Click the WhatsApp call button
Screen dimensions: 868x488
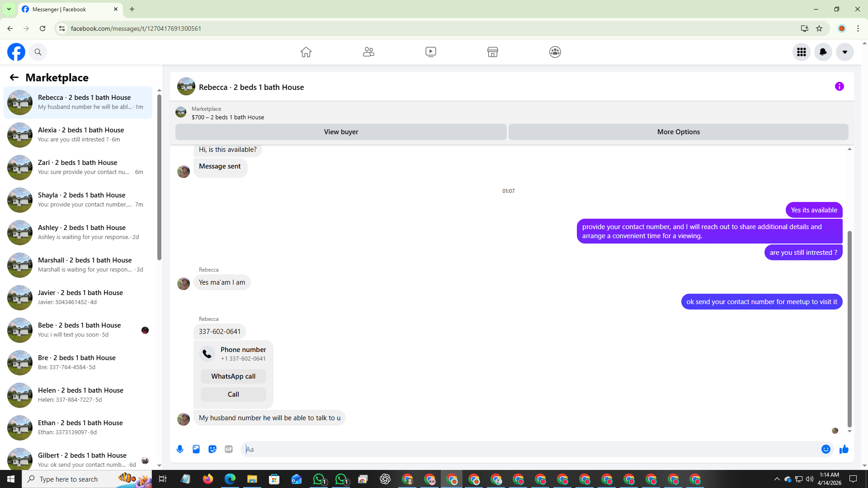tap(233, 376)
